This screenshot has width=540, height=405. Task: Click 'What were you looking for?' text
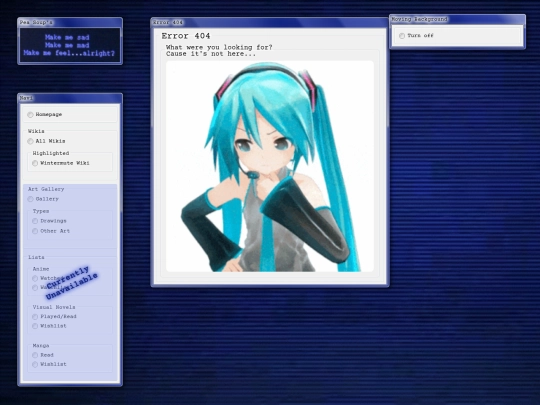click(219, 47)
